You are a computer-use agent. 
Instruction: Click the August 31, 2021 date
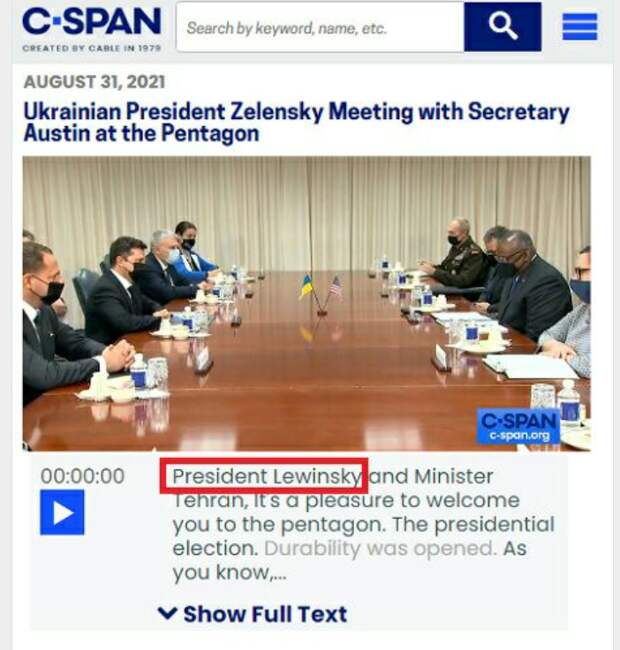click(94, 82)
